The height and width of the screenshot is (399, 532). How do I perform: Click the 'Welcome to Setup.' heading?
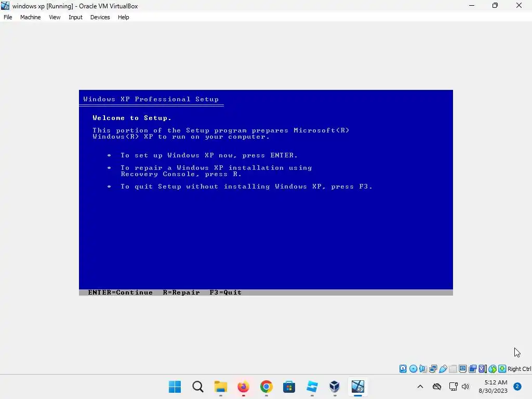[131, 118]
